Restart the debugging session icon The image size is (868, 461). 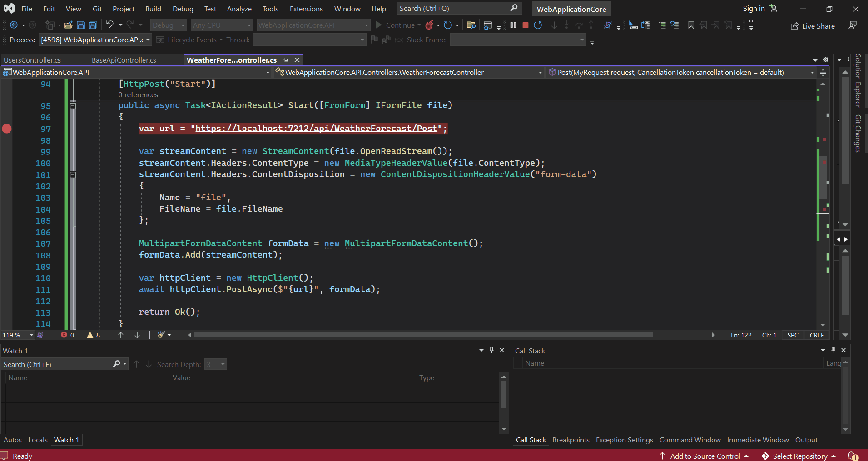click(538, 25)
